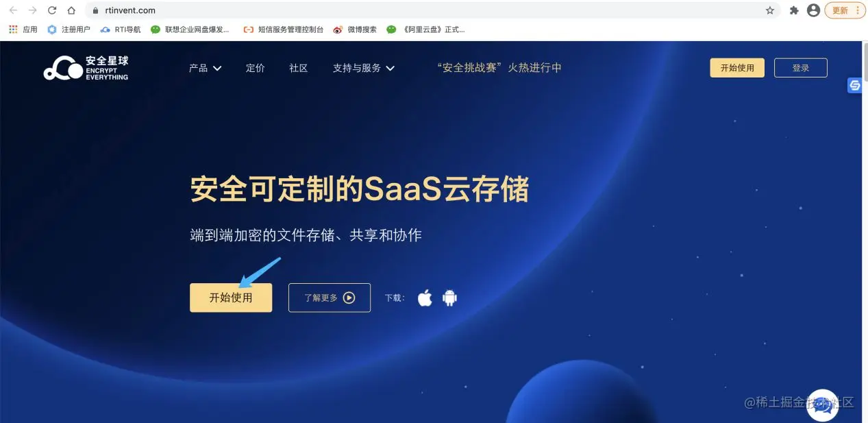Open the 更新 browser menu
Image resolution: width=868 pixels, height=423 pixels.
coord(845,10)
